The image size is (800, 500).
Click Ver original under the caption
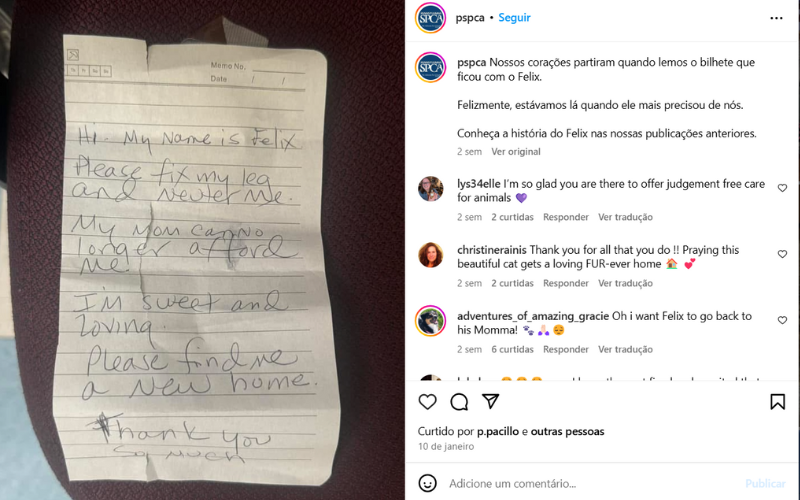(x=516, y=152)
